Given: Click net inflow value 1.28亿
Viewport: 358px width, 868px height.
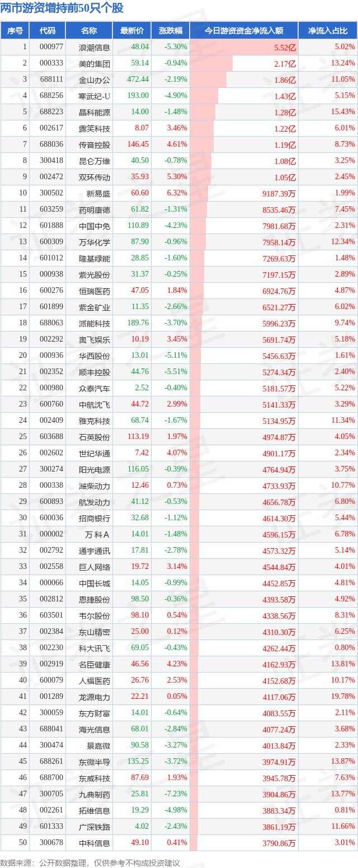Looking at the screenshot, I should point(285,113).
